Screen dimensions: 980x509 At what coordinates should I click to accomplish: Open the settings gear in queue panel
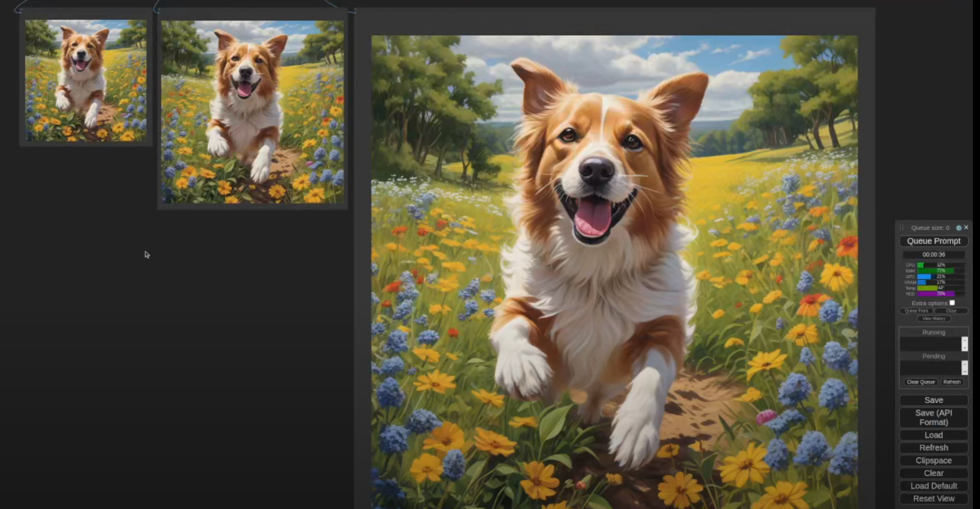point(959,228)
